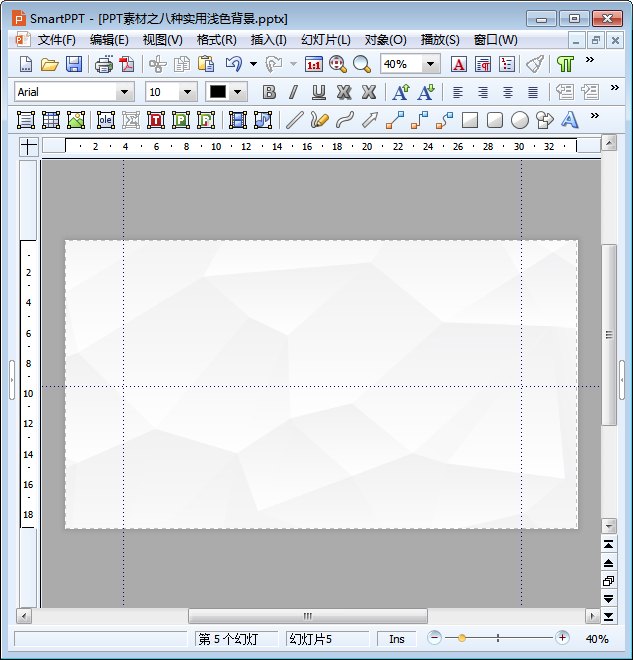The width and height of the screenshot is (633, 660).
Task: Expand formatting toolbar overflow chevron
Action: tap(615, 88)
